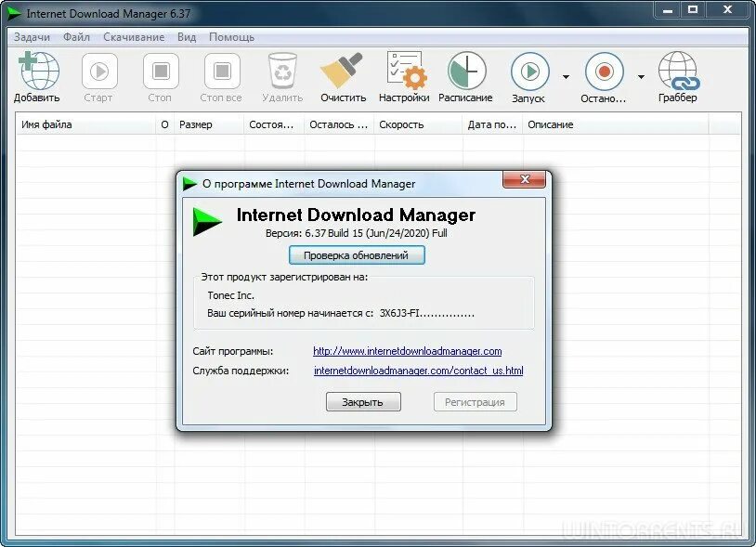
Task: Click the Остано... stop queue icon
Action: point(604,72)
